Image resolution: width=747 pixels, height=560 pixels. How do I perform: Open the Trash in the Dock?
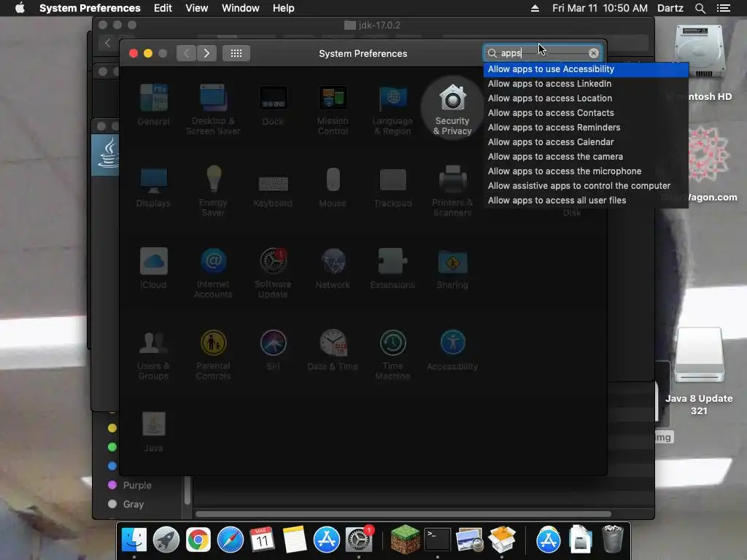pos(613,539)
